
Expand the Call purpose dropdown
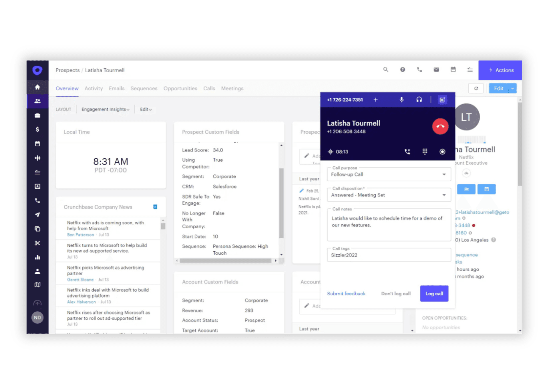(444, 174)
